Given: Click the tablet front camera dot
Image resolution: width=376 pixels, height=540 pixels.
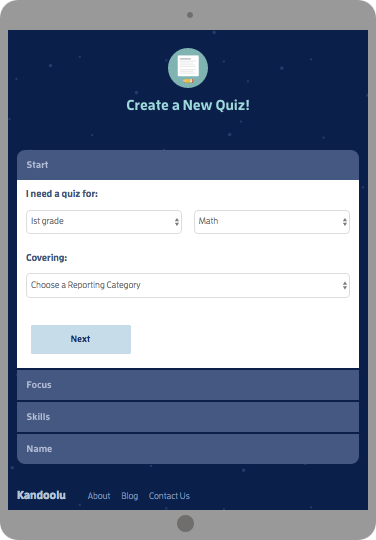Looking at the screenshot, I should click(190, 15).
